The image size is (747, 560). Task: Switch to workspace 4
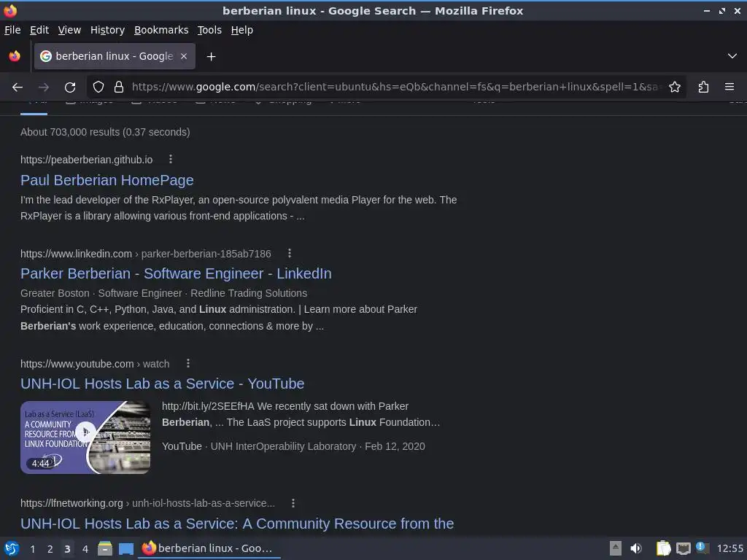[85, 549]
